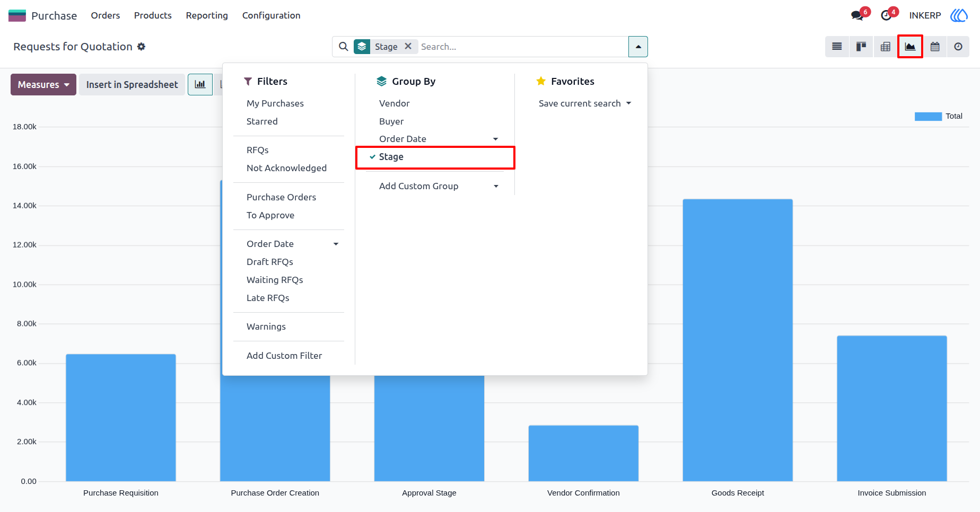Open the activities clock icon

pyautogui.click(x=886, y=15)
